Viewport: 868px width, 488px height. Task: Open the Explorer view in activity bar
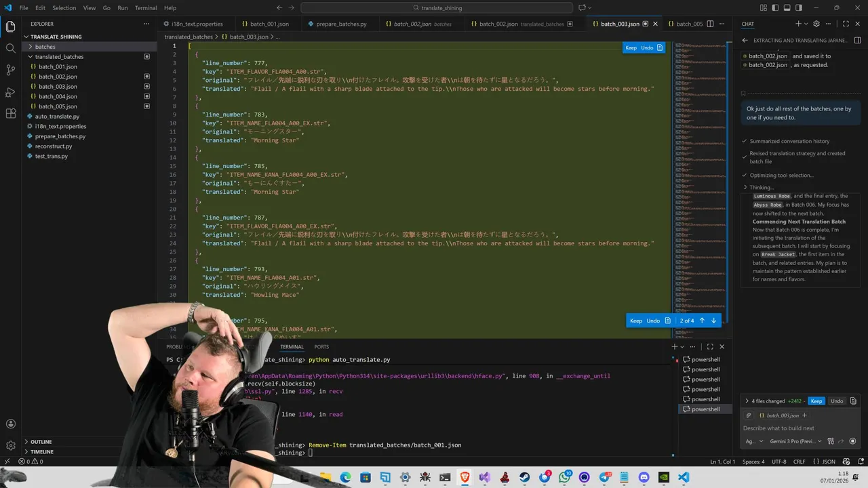10,26
